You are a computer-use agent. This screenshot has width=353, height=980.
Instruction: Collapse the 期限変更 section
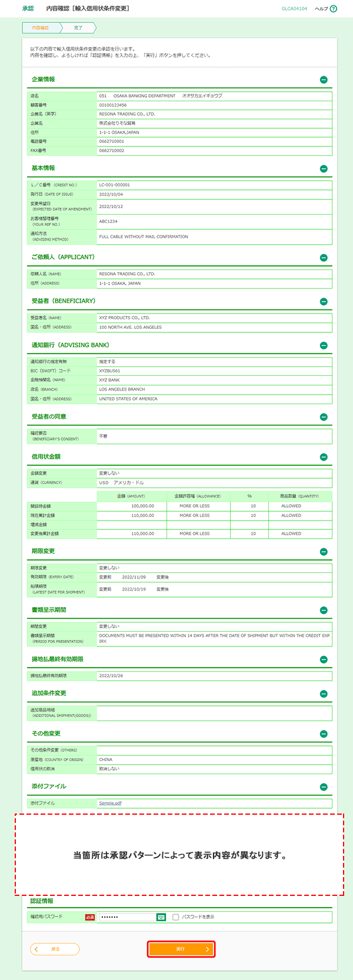pos(324,552)
